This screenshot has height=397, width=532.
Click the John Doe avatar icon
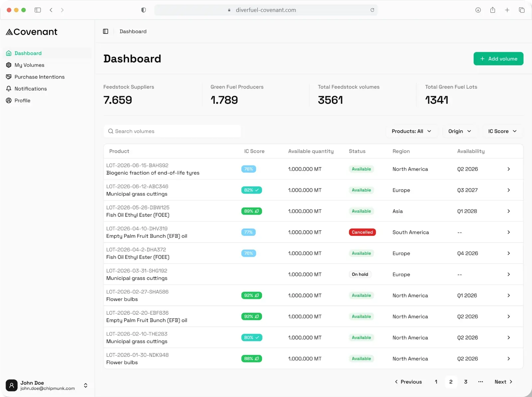pos(12,385)
